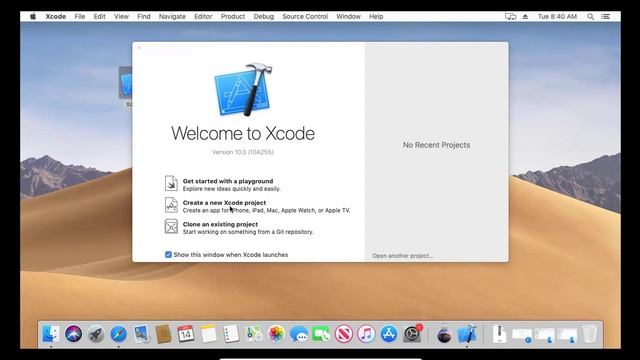Open Finder from the Dock

(51, 334)
